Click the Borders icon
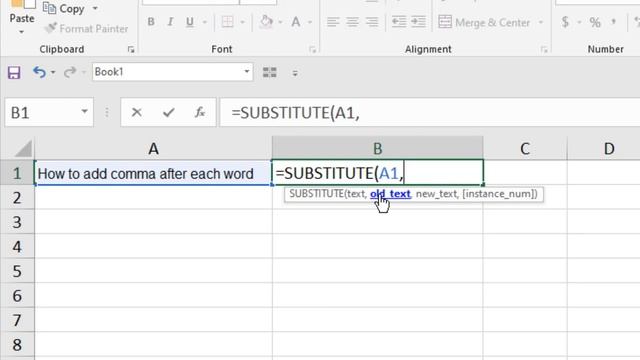The image size is (640, 360). (227, 22)
